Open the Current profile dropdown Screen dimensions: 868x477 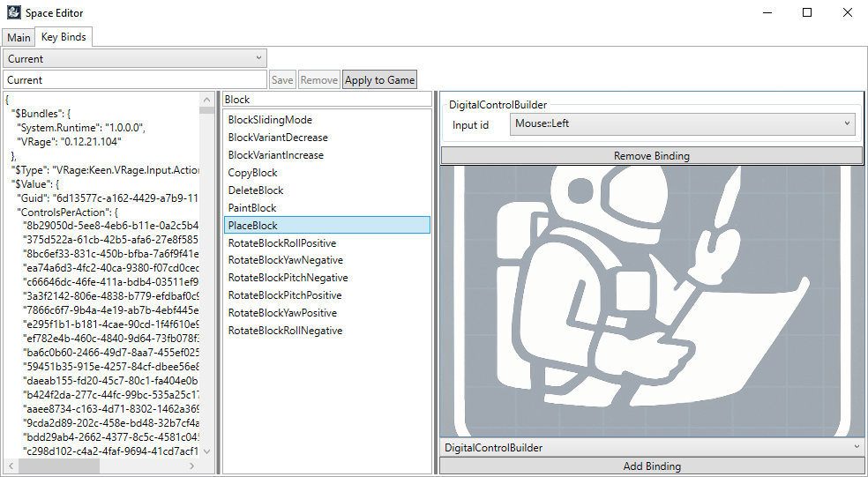pyautogui.click(x=134, y=58)
